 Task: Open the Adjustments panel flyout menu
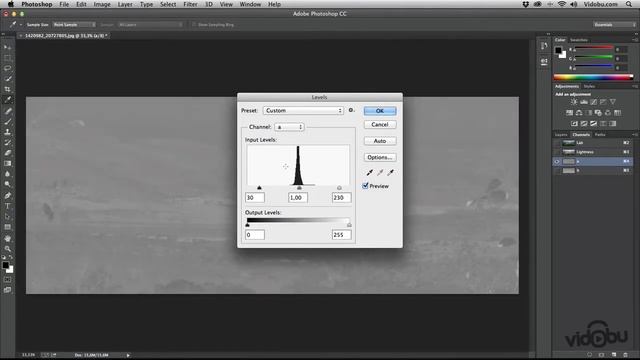pos(635,87)
